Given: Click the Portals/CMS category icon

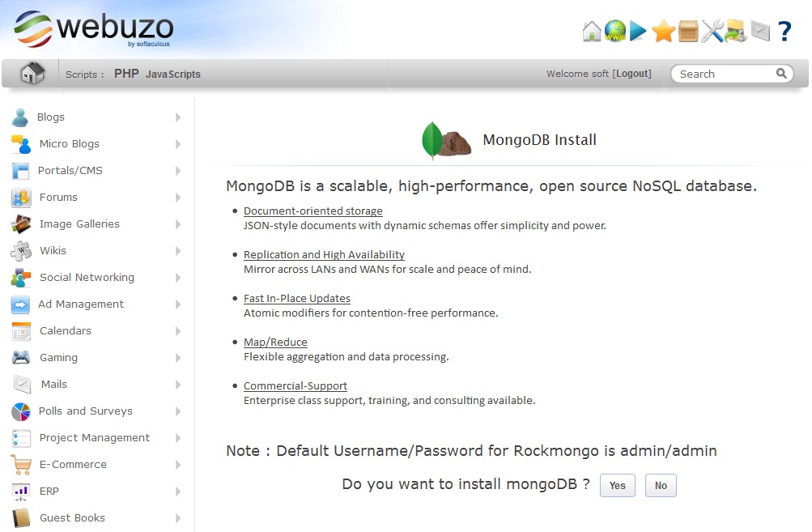Looking at the screenshot, I should 21,171.
